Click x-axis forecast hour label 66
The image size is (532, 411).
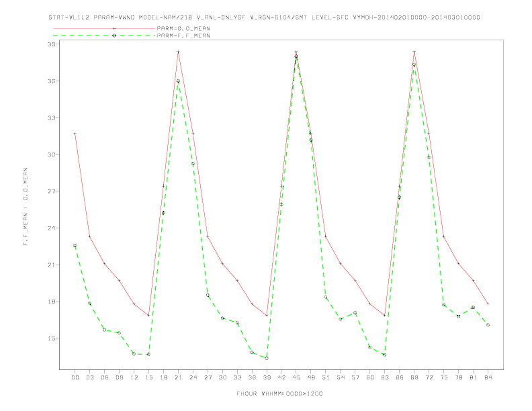click(x=400, y=377)
